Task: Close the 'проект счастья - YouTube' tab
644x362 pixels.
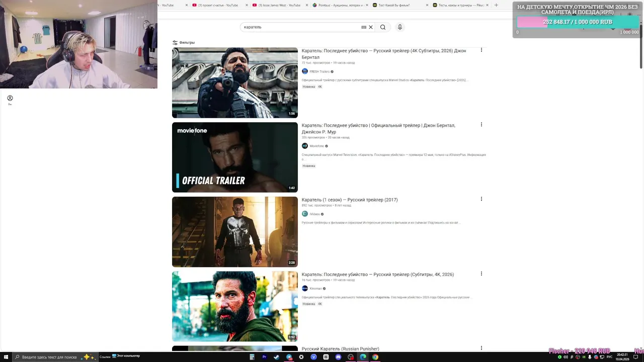Action: [x=247, y=5]
